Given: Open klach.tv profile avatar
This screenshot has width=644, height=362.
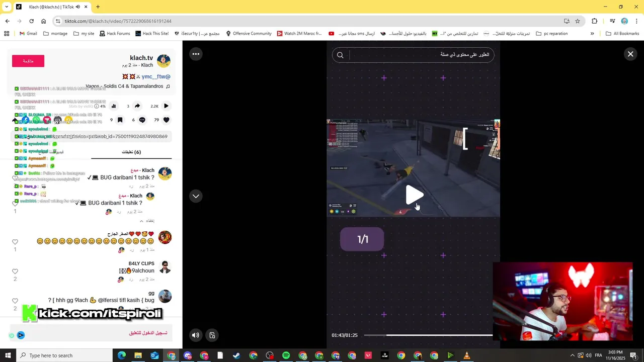Looking at the screenshot, I should (164, 61).
